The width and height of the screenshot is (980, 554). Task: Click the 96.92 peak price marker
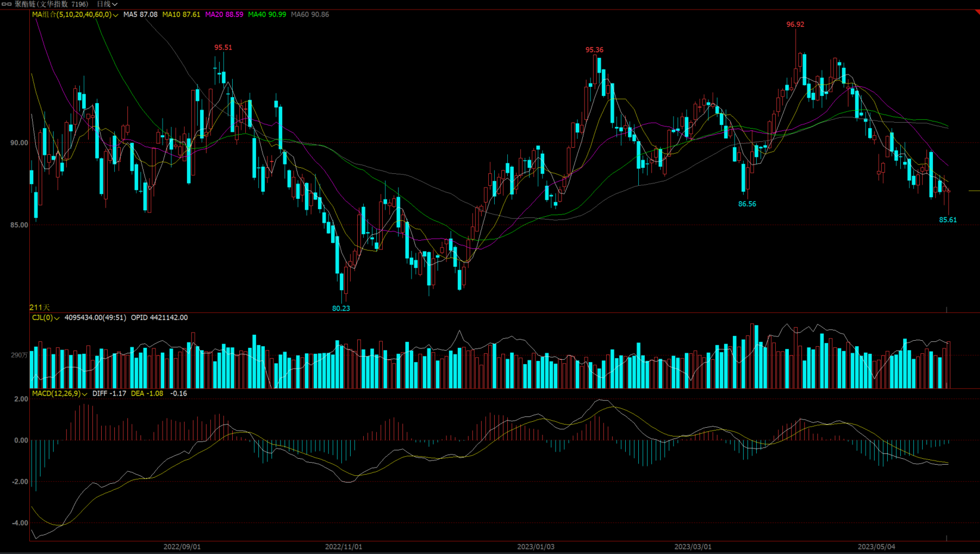pos(795,24)
